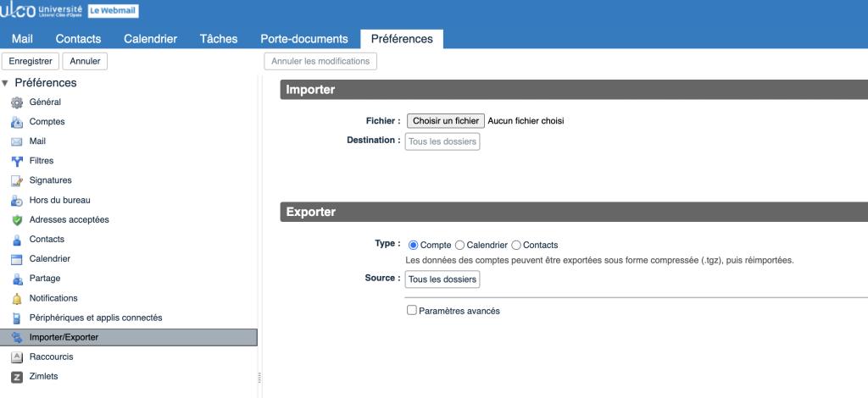
Task: Click the Signatures pencil icon
Action: pos(16,180)
